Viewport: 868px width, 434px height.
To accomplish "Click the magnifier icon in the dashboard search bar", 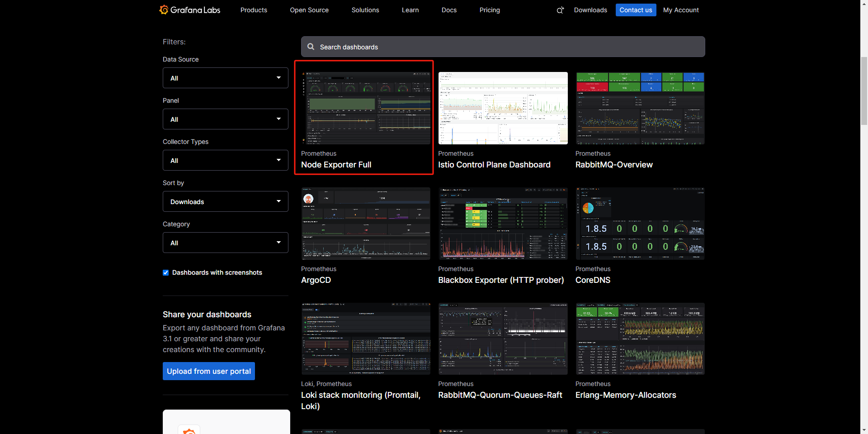I will (311, 47).
